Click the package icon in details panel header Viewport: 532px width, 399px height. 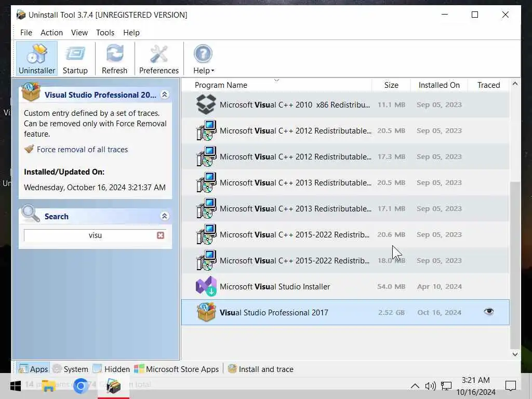tap(31, 91)
